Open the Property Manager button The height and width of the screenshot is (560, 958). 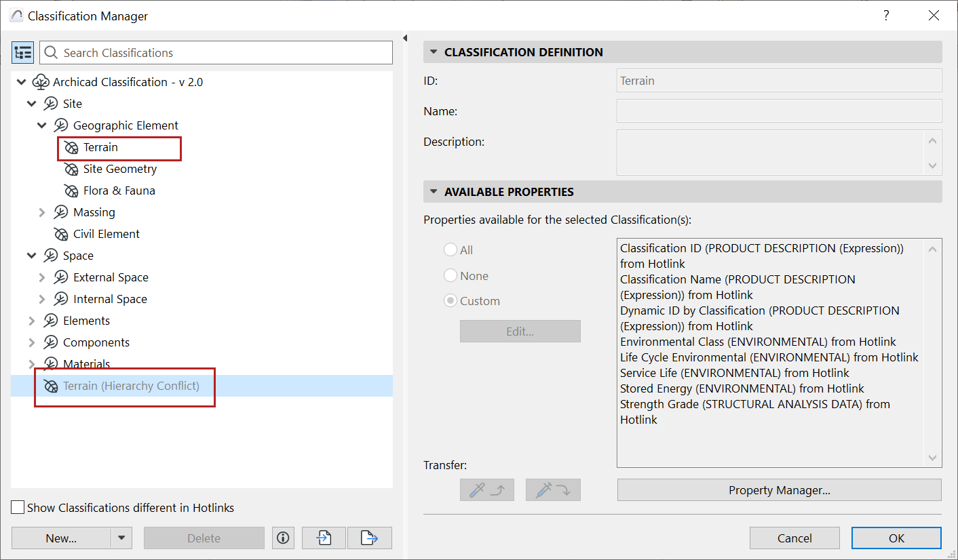[x=780, y=490]
